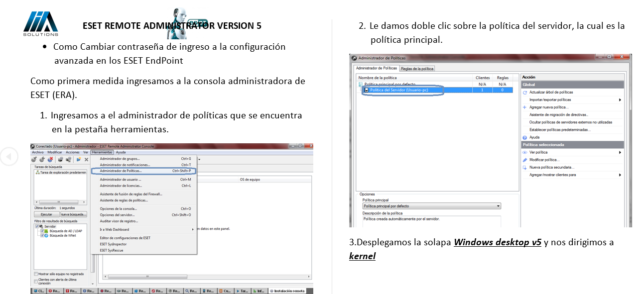Select Tarea de exploración predeterminada item

pos(61,172)
